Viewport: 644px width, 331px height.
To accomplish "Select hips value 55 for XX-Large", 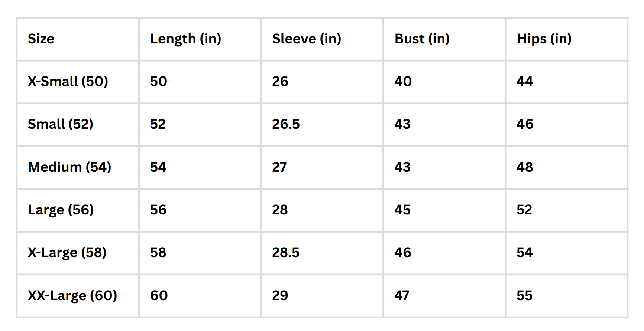I will [525, 296].
